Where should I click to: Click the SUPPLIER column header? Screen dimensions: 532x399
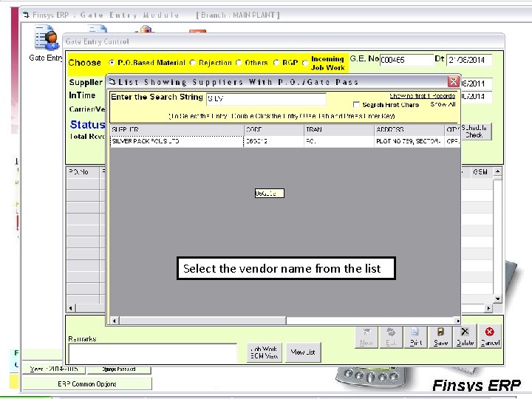pyautogui.click(x=177, y=129)
